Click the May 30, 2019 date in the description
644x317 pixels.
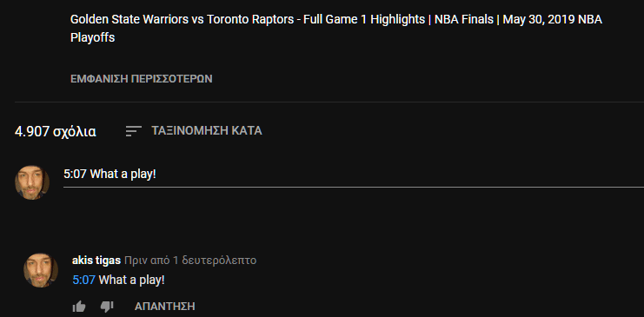coord(539,19)
